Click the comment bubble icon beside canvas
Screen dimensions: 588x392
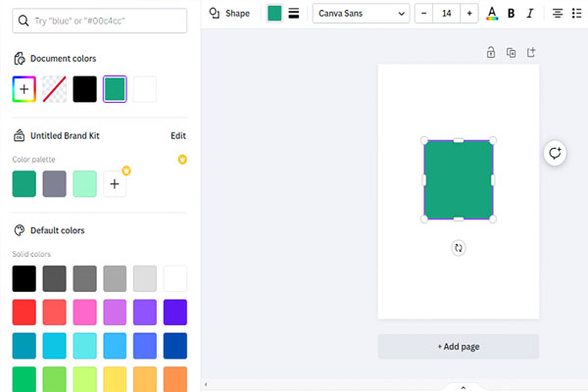coord(556,153)
